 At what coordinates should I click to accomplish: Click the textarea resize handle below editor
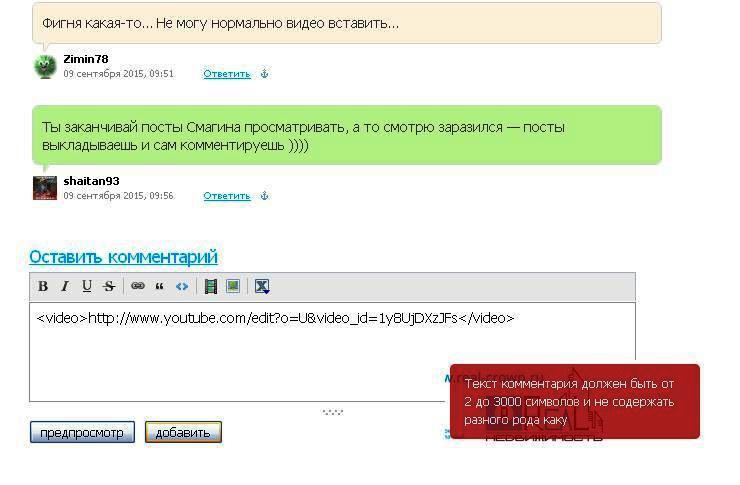point(333,411)
